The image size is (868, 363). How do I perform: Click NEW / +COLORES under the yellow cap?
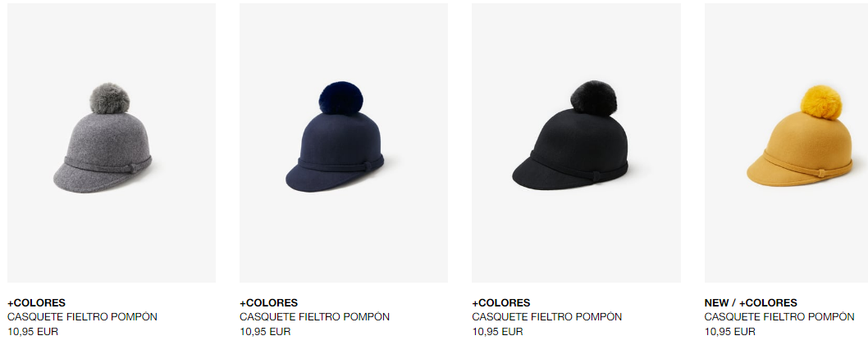(x=751, y=303)
